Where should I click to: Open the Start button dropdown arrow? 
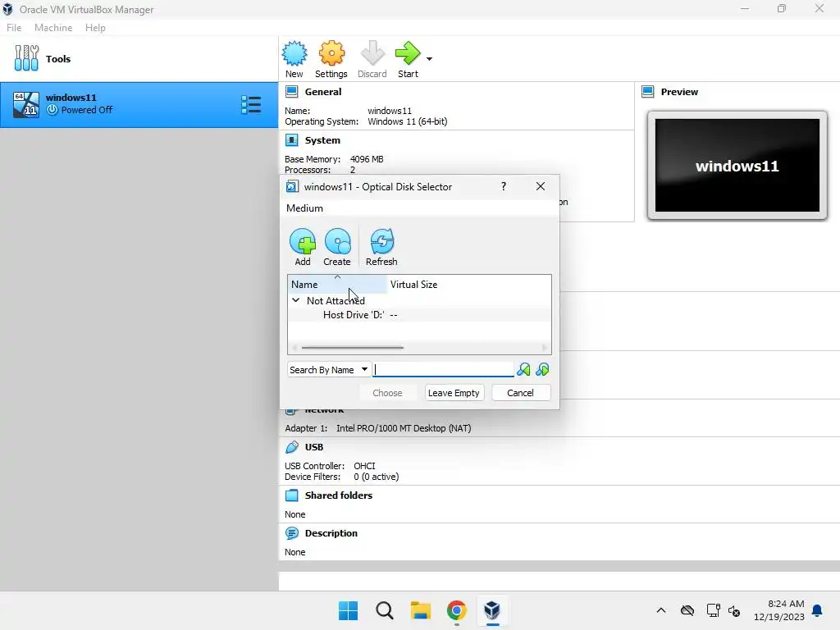click(429, 59)
